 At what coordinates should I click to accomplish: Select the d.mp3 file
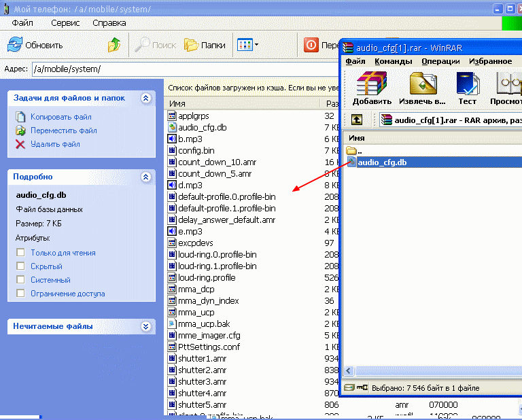pyautogui.click(x=190, y=186)
